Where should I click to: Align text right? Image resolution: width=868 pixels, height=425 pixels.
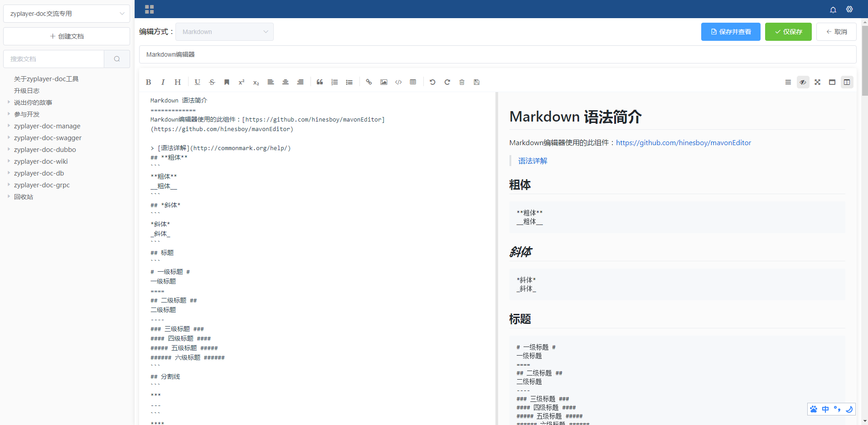pyautogui.click(x=300, y=82)
